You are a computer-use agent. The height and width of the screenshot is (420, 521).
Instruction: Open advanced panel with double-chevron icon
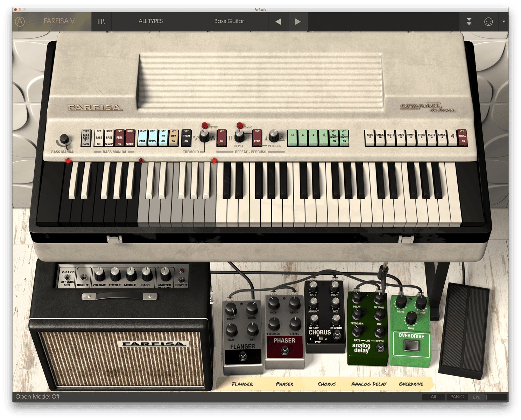469,22
